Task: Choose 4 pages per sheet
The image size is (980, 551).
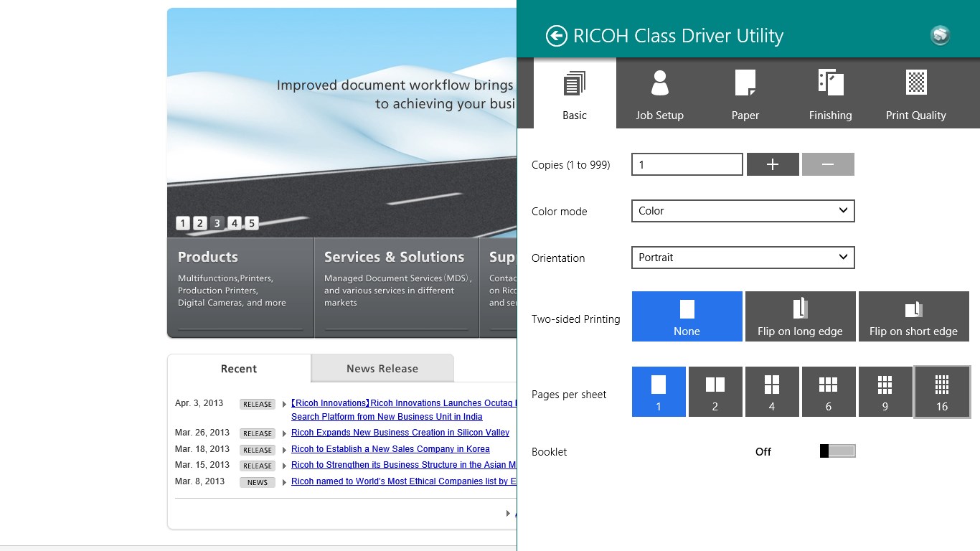Action: (x=772, y=392)
